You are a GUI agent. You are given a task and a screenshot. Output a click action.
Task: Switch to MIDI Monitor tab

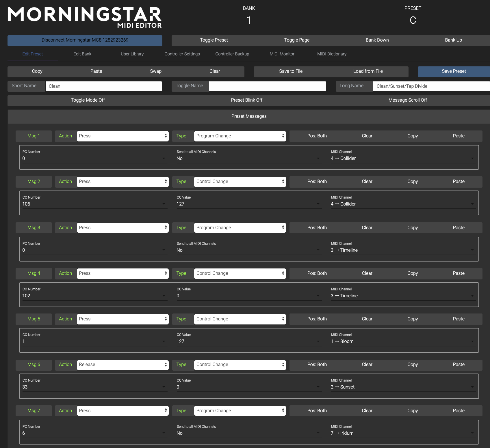pos(282,54)
